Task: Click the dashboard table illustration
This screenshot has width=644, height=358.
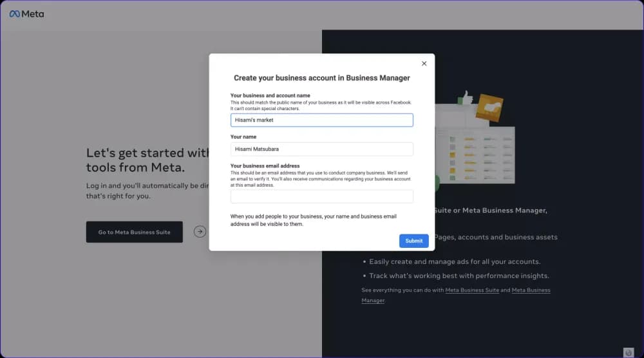Action: click(x=477, y=155)
